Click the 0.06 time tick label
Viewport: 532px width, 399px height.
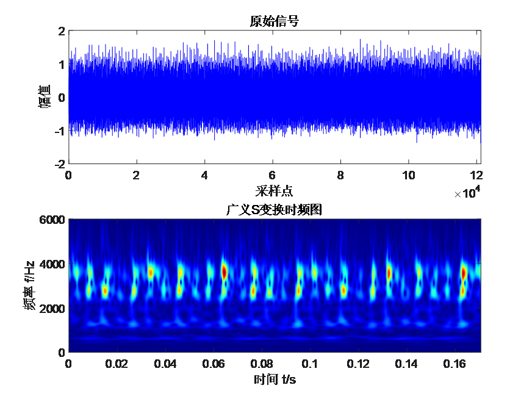coord(214,364)
